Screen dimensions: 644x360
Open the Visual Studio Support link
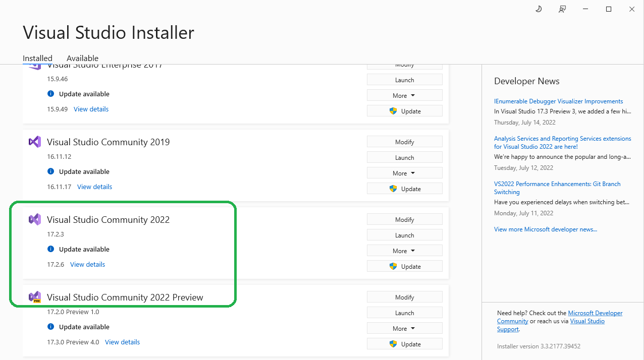tap(551, 325)
